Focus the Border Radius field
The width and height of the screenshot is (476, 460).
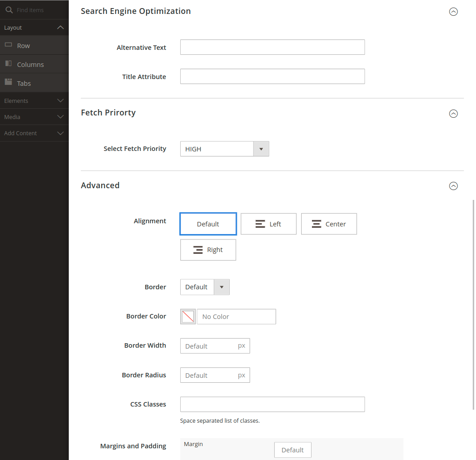(x=215, y=375)
